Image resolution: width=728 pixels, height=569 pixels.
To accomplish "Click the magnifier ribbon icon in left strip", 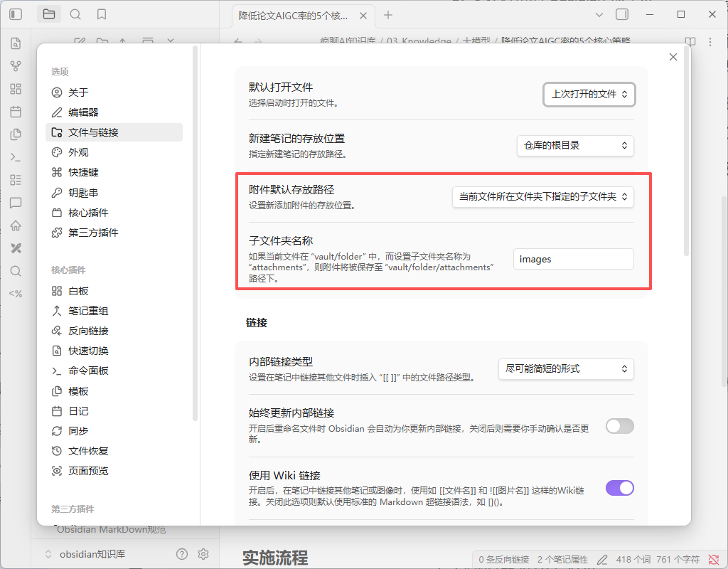I will pyautogui.click(x=16, y=271).
